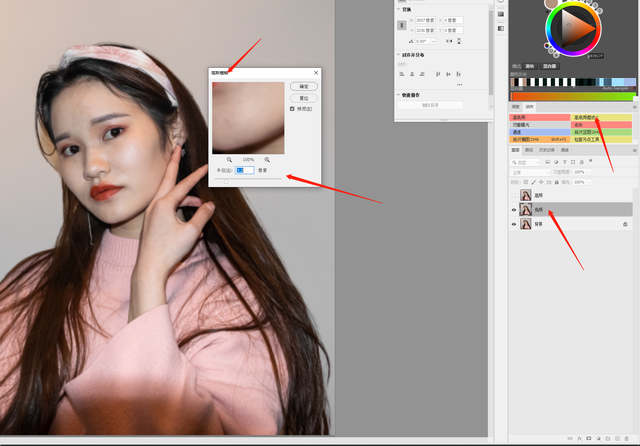This screenshot has width=640, height=446.
Task: Collapse the 变换 transform section
Action: [399, 9]
